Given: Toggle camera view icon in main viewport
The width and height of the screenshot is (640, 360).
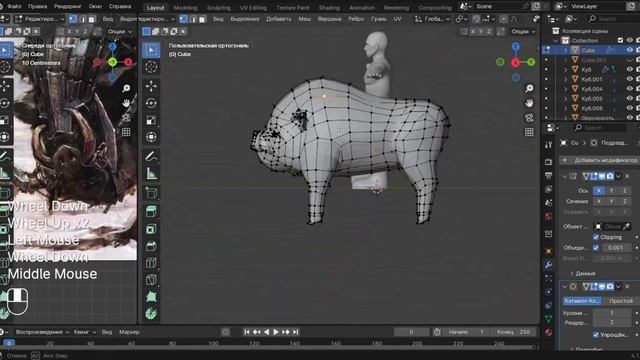Looking at the screenshot, I should coord(529,118).
